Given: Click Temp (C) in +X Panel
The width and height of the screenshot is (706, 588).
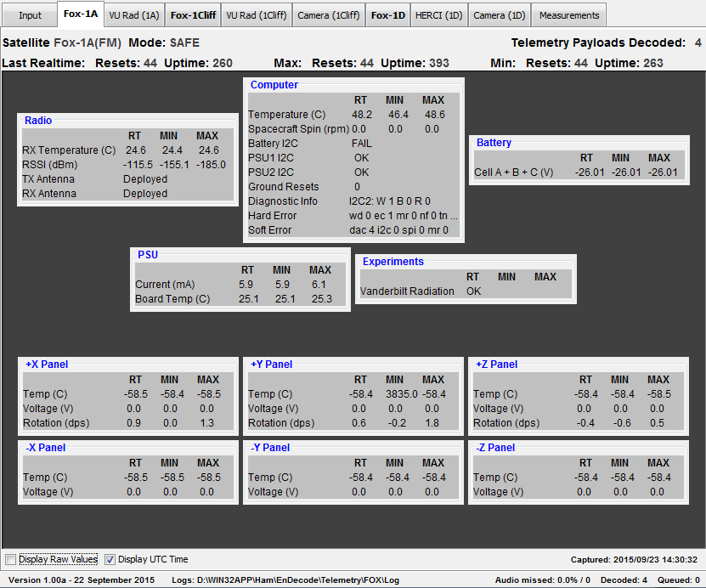Looking at the screenshot, I should [x=45, y=394].
